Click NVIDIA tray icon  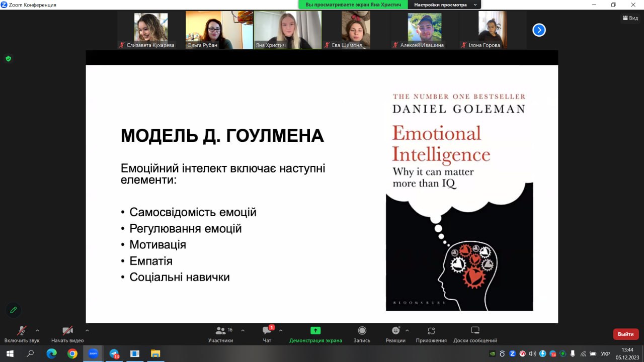pos(492,353)
